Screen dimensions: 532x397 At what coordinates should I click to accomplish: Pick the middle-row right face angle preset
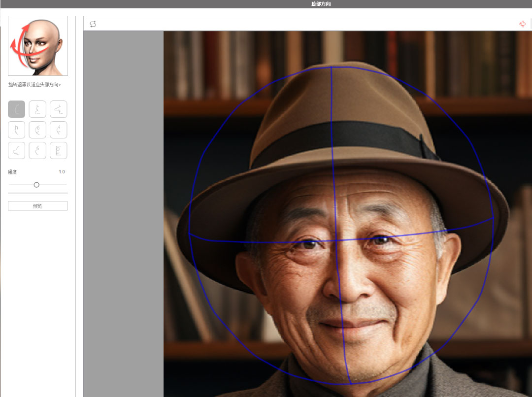(x=59, y=130)
